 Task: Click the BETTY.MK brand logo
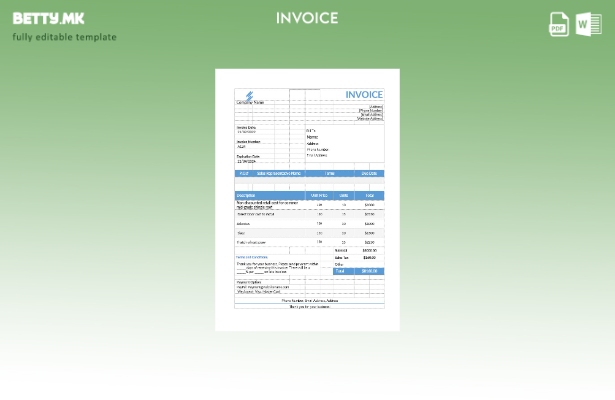click(x=49, y=18)
